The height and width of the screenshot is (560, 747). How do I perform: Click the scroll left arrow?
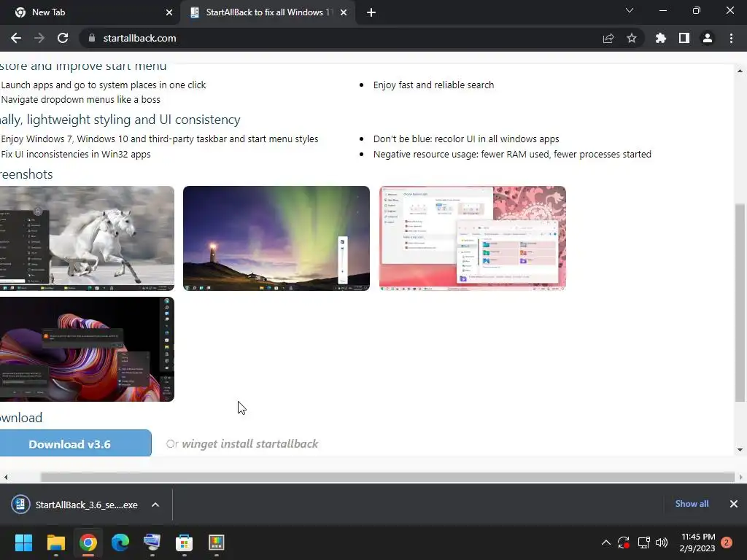tap(6, 477)
